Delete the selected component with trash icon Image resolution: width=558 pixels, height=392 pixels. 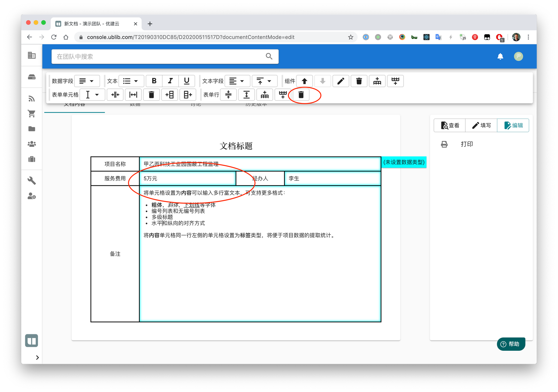pos(359,81)
